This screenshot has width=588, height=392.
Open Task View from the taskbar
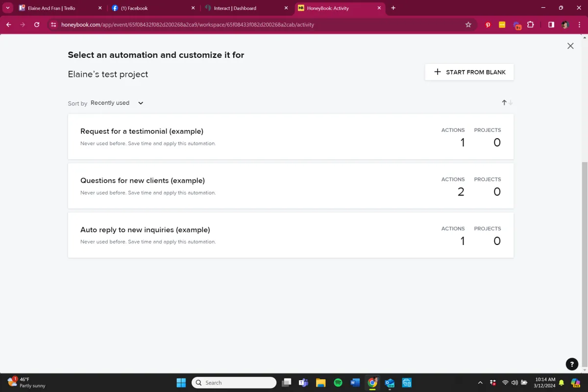(x=287, y=383)
